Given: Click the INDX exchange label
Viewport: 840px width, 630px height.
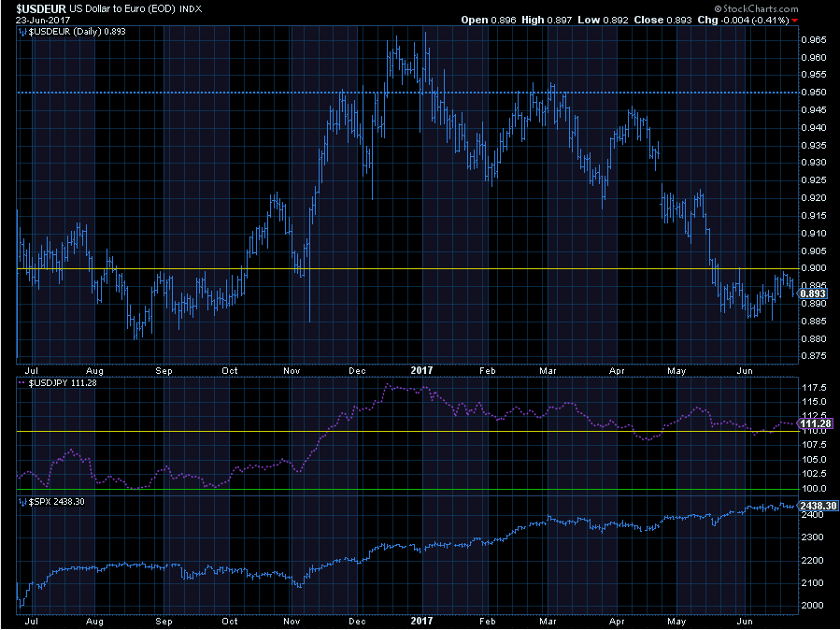Looking at the screenshot, I should 191,9.
